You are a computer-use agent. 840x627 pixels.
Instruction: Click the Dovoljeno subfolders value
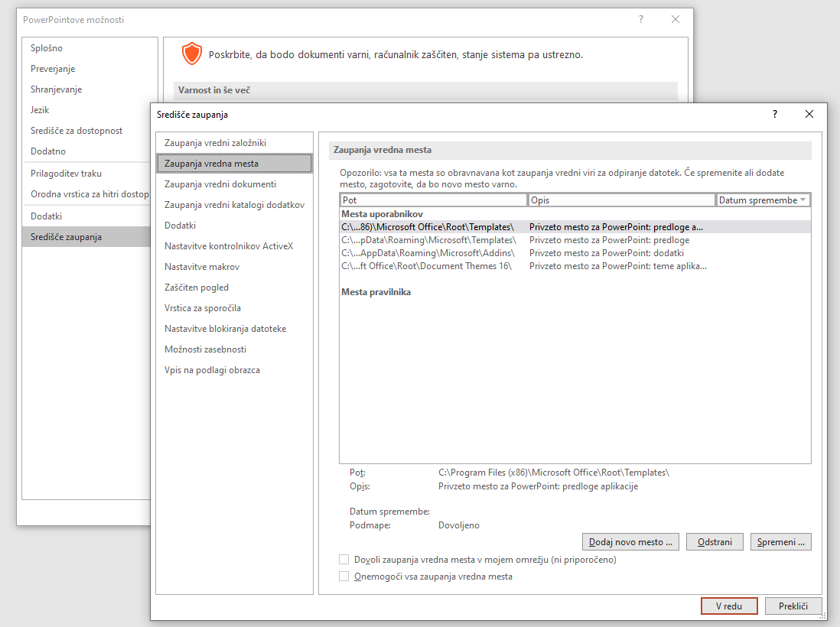458,525
